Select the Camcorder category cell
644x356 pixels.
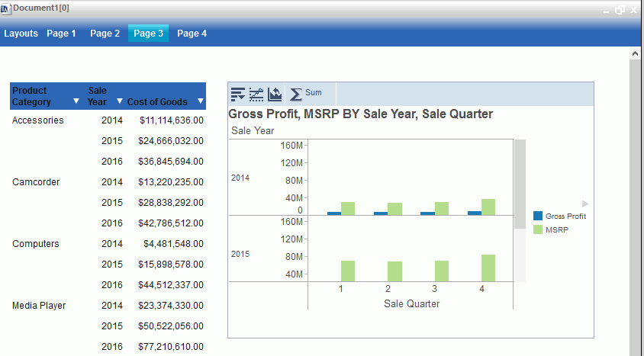(36, 182)
